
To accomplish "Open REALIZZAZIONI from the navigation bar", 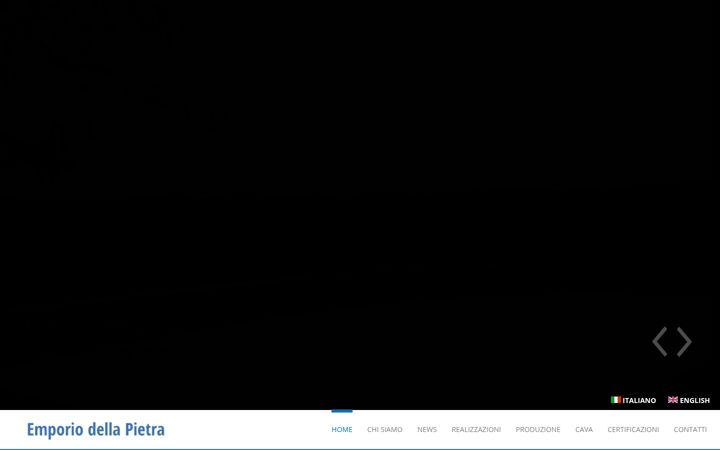I will tap(476, 429).
